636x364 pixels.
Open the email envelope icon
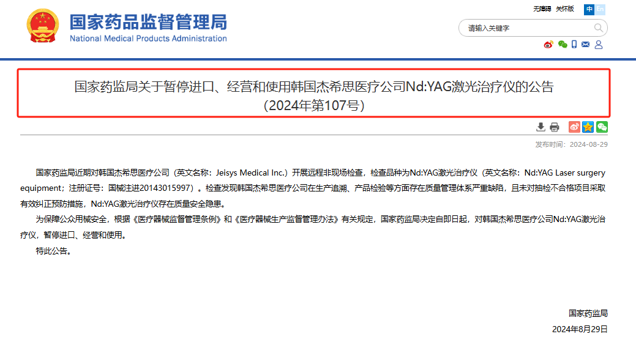[x=585, y=44]
